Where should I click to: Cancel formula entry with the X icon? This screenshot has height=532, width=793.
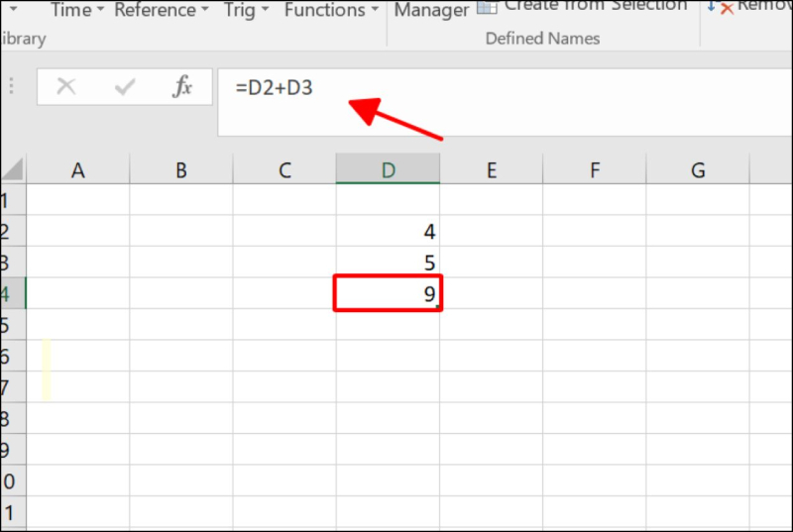(66, 87)
